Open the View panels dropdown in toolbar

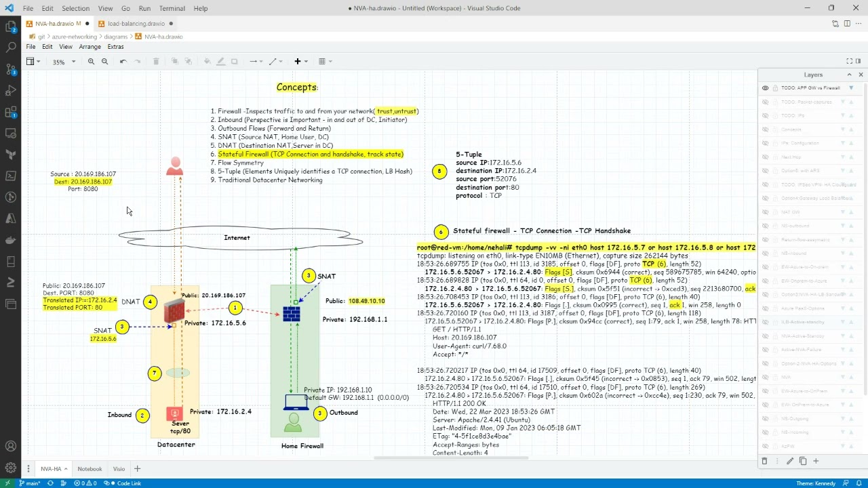tap(33, 62)
